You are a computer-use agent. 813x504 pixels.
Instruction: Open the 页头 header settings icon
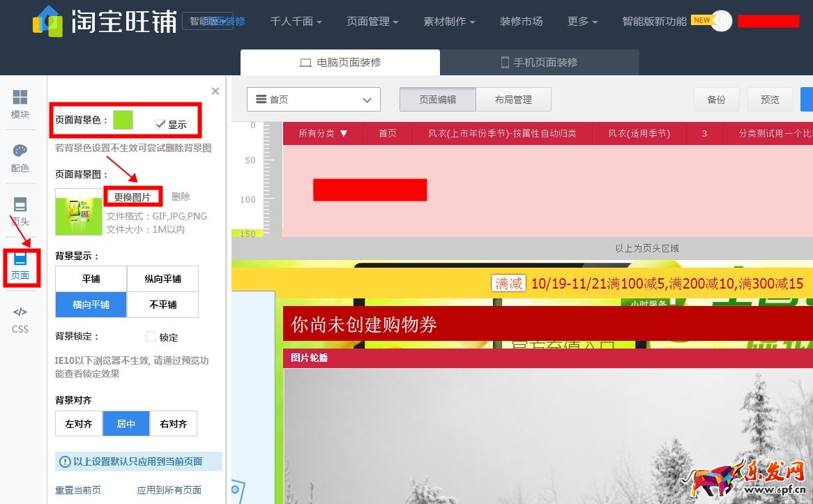20,211
